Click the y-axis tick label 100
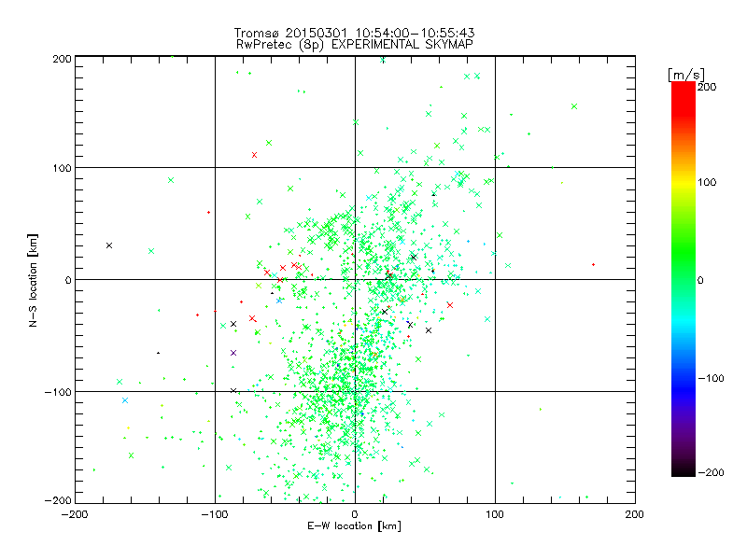Viewport: 747px width, 560px height. click(x=62, y=168)
